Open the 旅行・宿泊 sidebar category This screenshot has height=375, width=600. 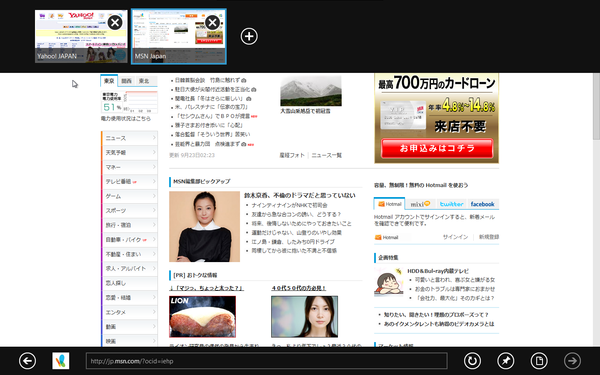pyautogui.click(x=130, y=225)
